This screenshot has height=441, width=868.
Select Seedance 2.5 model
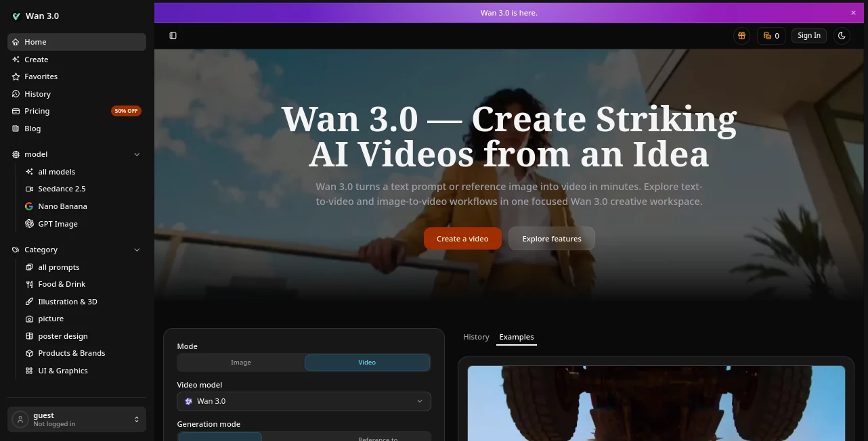click(x=83, y=189)
